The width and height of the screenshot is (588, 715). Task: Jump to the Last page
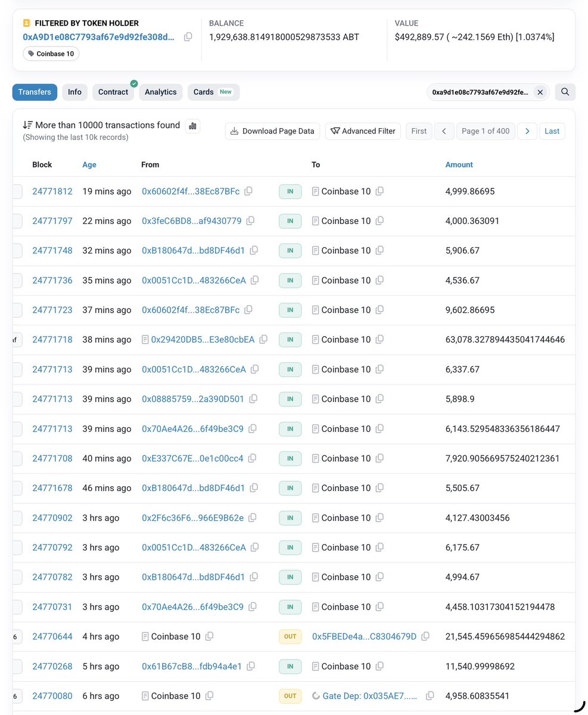[x=552, y=131]
